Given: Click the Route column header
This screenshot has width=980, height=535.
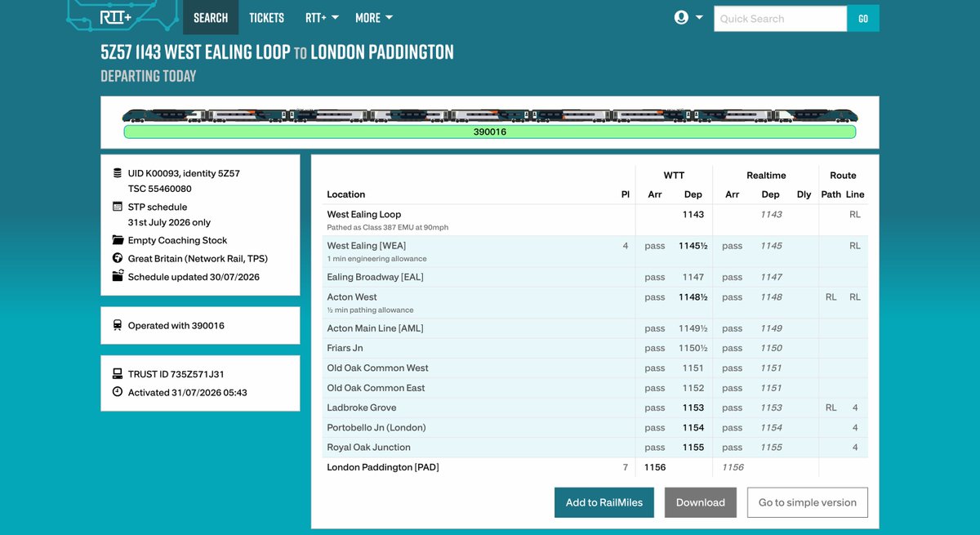Looking at the screenshot, I should (843, 175).
